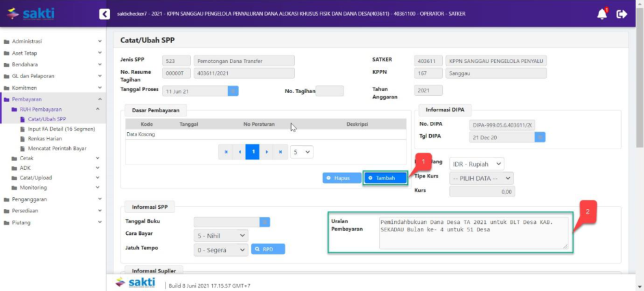Collapse the sidebar with the arrow button
This screenshot has height=291, width=644.
click(104, 14)
